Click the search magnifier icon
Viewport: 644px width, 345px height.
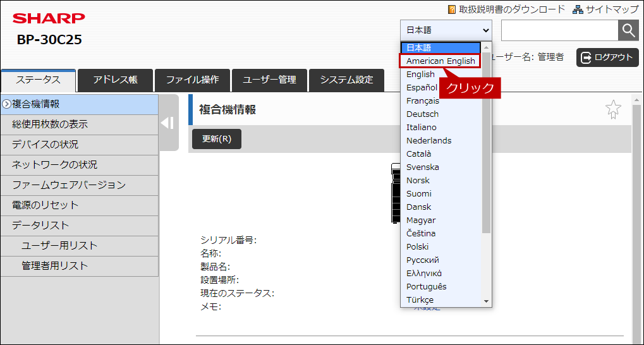coord(628,30)
